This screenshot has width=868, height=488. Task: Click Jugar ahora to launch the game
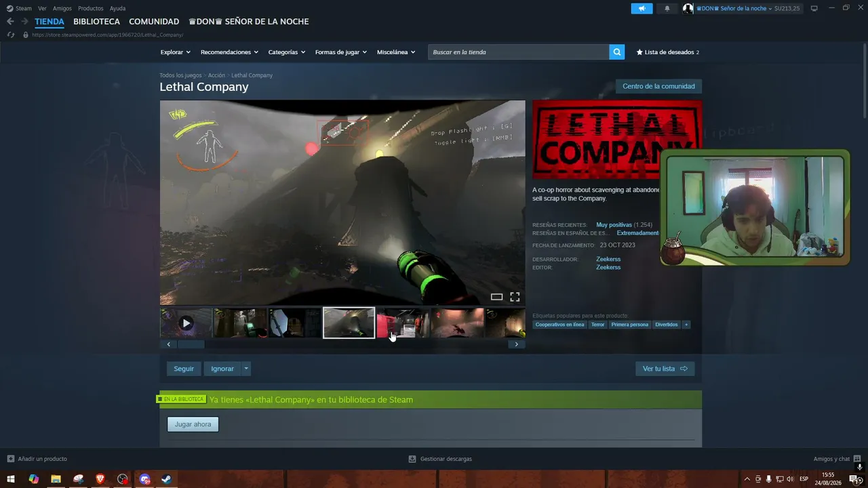[193, 424]
